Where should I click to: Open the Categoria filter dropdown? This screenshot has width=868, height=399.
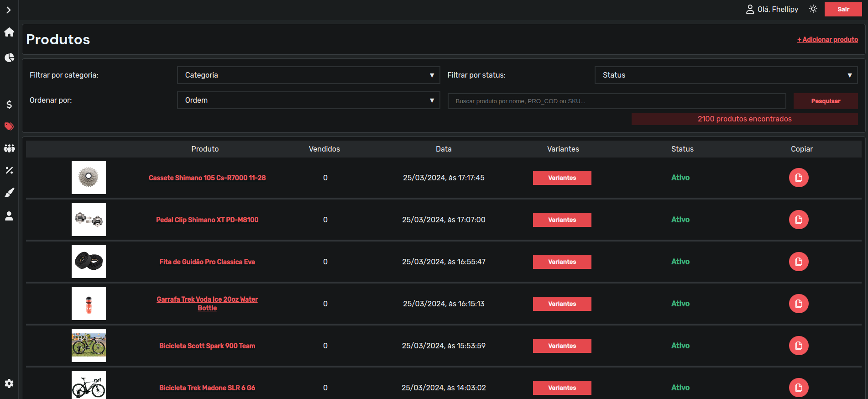click(308, 75)
